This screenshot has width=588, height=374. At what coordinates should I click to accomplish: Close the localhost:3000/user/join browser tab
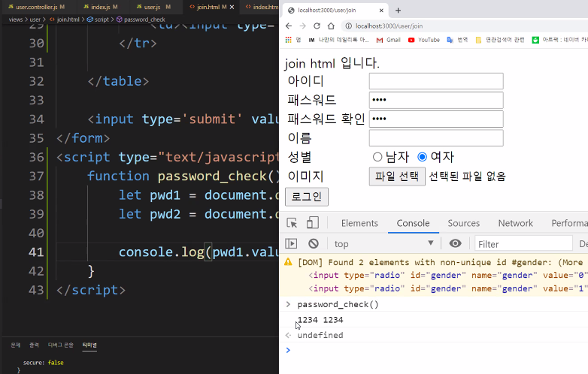(x=381, y=11)
